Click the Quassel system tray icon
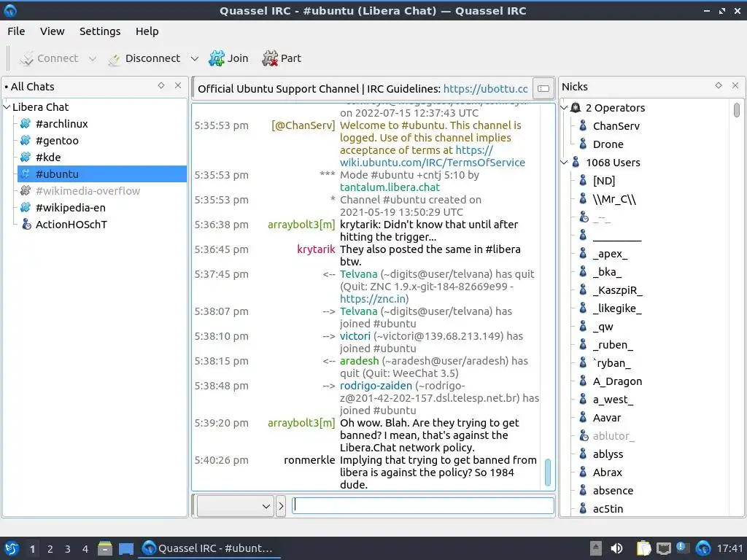This screenshot has height=560, width=747. point(703,548)
